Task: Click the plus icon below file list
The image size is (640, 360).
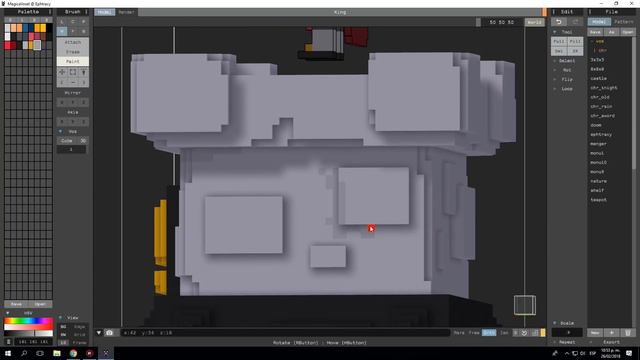Action: pos(611,333)
